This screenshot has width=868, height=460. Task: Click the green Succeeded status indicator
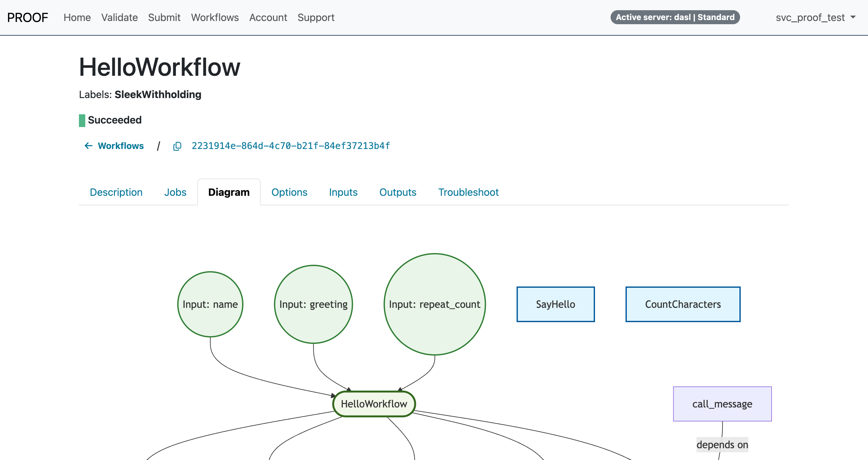click(x=82, y=120)
